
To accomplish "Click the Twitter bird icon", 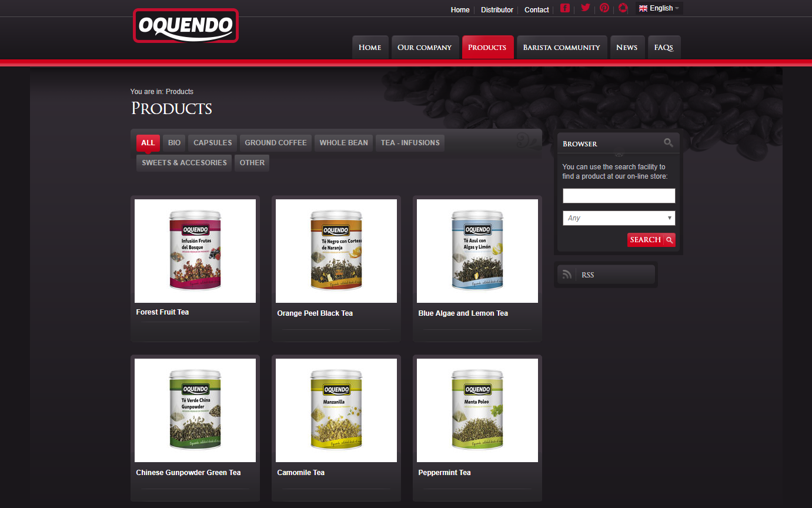I will click(x=585, y=8).
